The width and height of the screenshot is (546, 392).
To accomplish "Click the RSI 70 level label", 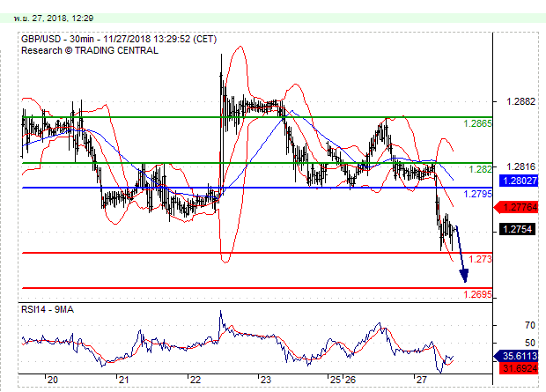I will click(529, 325).
